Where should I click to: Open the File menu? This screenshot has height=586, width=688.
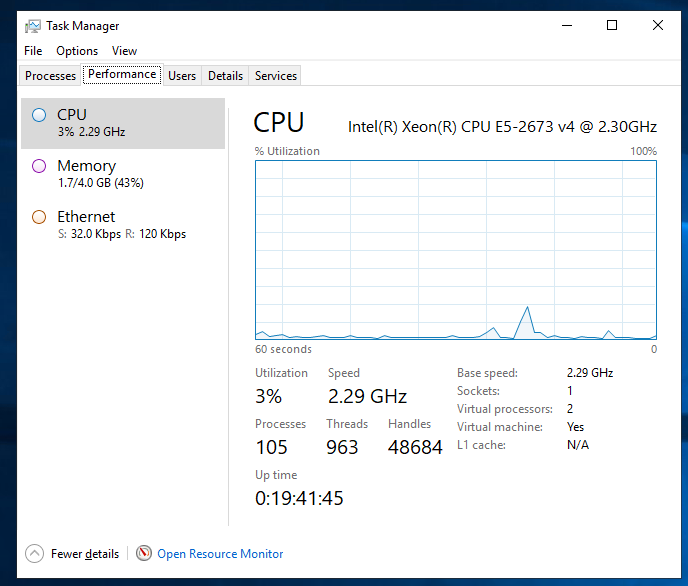coord(33,51)
